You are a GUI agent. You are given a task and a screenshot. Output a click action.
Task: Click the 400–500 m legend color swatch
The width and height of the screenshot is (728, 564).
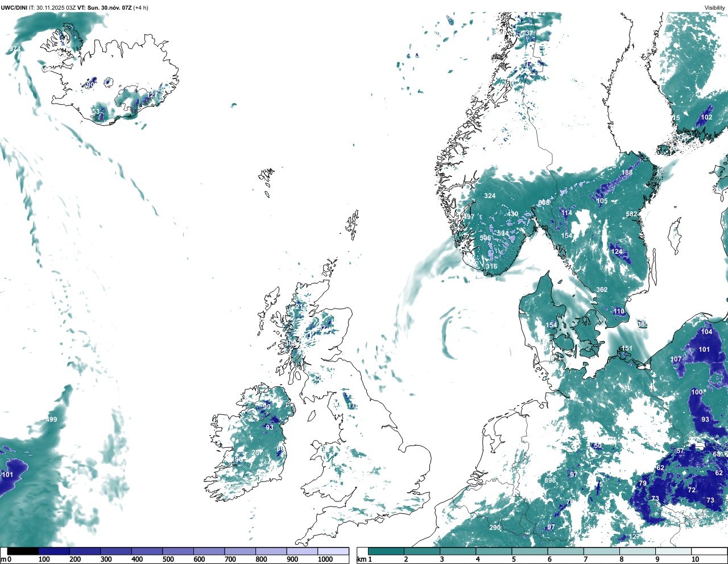pos(147,551)
